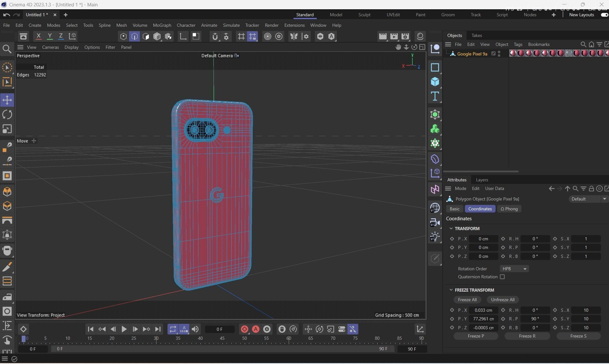609x364 pixels.
Task: Click the Edges mode icon in top toolbar
Action: (x=134, y=36)
